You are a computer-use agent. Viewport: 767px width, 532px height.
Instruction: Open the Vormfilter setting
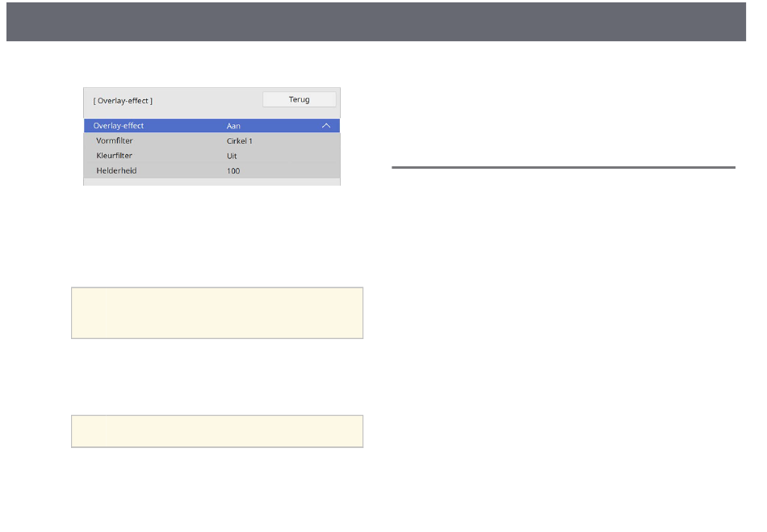[x=212, y=140]
